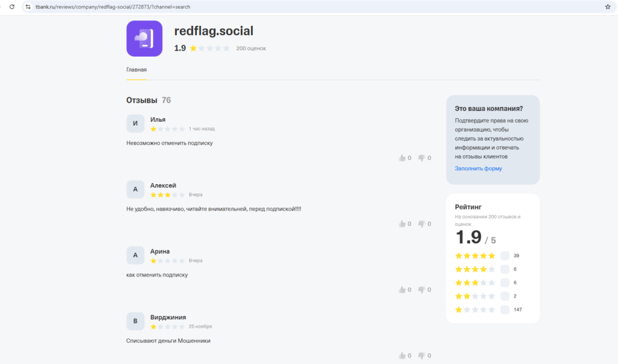618x364 pixels.
Task: Give thumbs up to Алексей's review
Action: [401, 223]
